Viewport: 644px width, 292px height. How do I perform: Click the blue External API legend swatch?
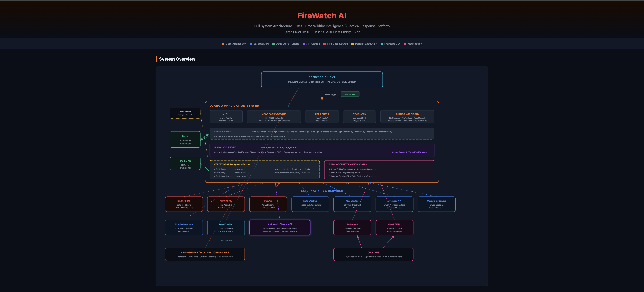pyautogui.click(x=251, y=44)
